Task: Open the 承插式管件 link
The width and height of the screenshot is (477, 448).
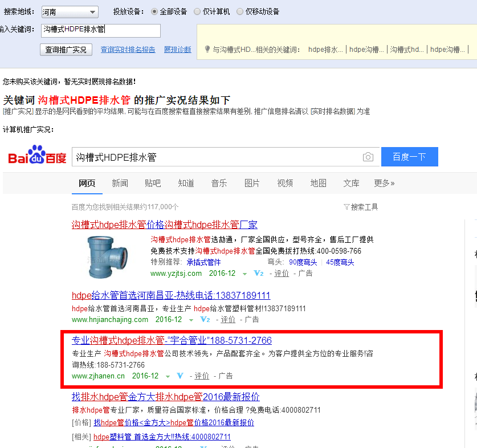Action: 203,262
